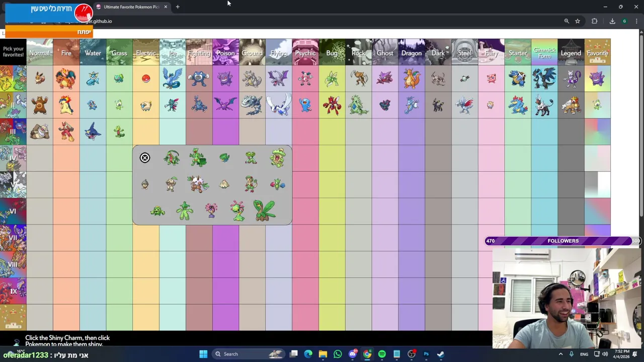This screenshot has width=644, height=362.
Task: Pick Grovyle in the popup
Action: pos(172,158)
